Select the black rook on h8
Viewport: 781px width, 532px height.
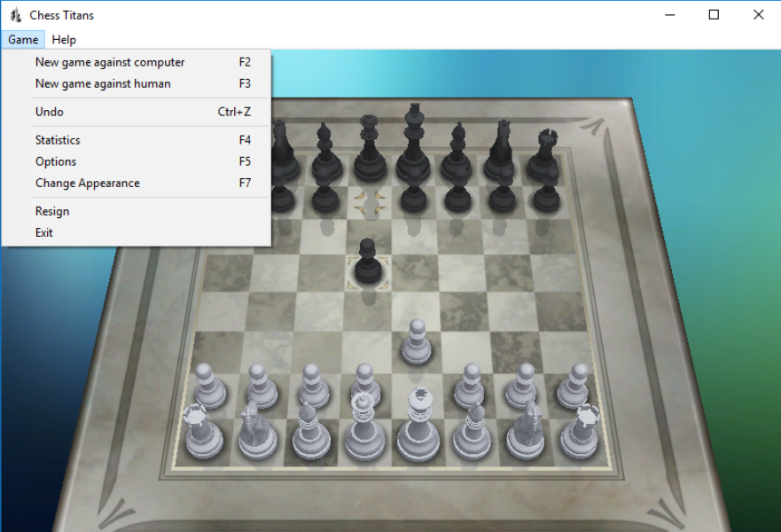(544, 153)
